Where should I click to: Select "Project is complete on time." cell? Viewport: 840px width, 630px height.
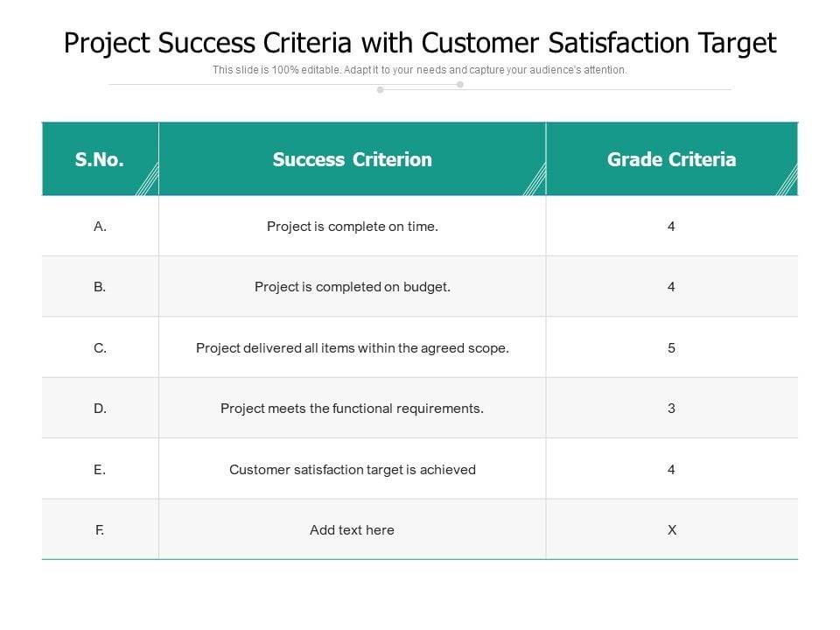coord(352,227)
